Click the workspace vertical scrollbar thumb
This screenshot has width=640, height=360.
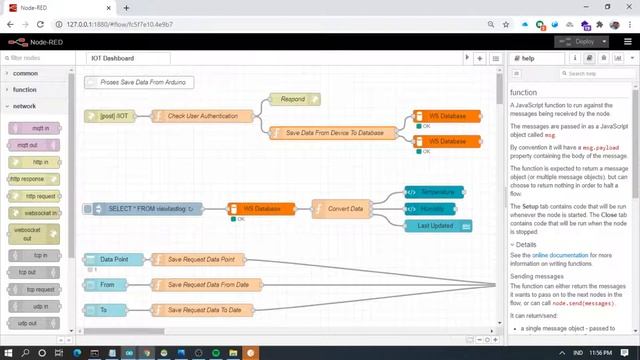click(x=499, y=89)
